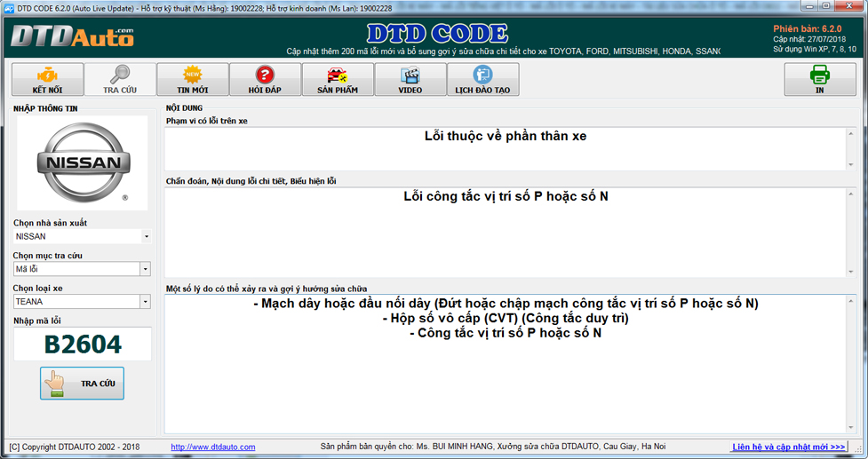Expand the Chọn mục tra cứu dropdown
This screenshot has width=868, height=459.
click(x=146, y=269)
